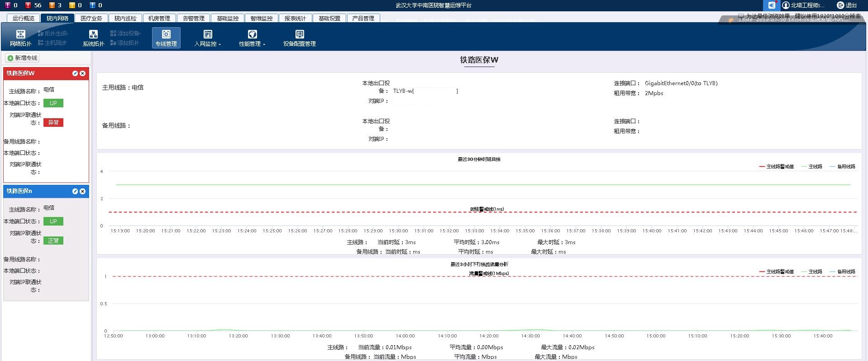The width and height of the screenshot is (868, 361).
Task: Expand the 添加设备 dropdown
Action: point(126,34)
